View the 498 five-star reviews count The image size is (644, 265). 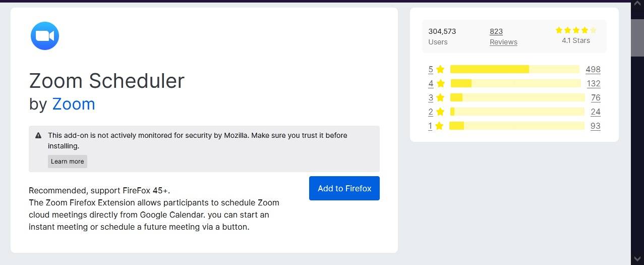pyautogui.click(x=593, y=69)
